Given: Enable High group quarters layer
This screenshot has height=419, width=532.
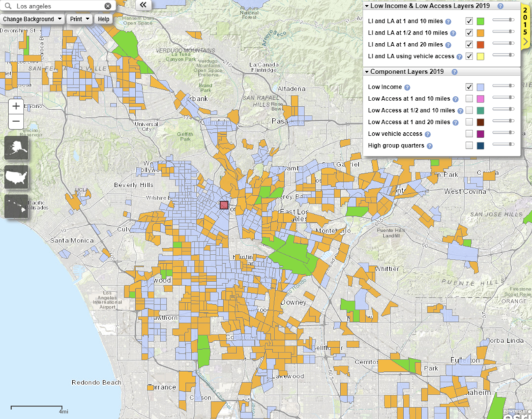Looking at the screenshot, I should point(469,145).
